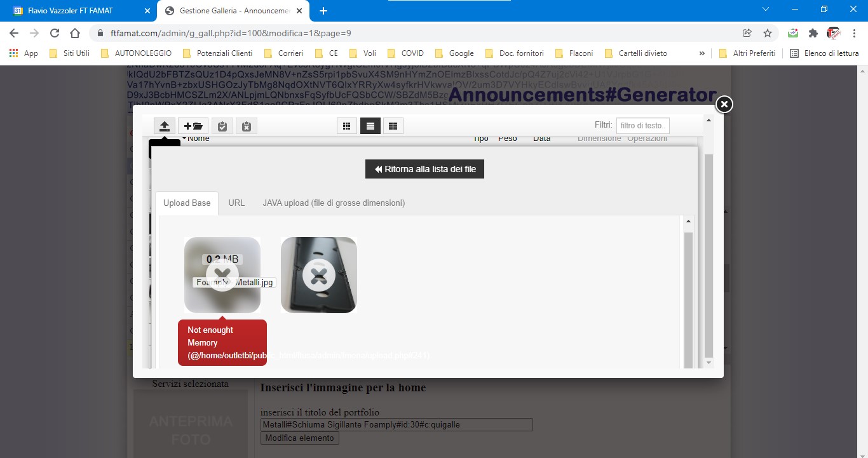
Task: Focus the filtro di testo field
Action: (x=642, y=126)
